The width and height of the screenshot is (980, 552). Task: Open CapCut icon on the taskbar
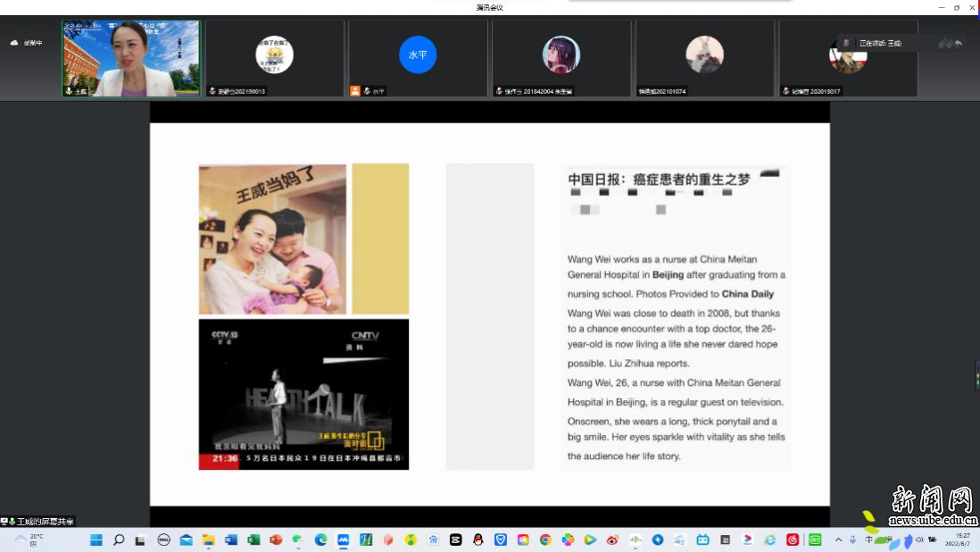coord(455,540)
